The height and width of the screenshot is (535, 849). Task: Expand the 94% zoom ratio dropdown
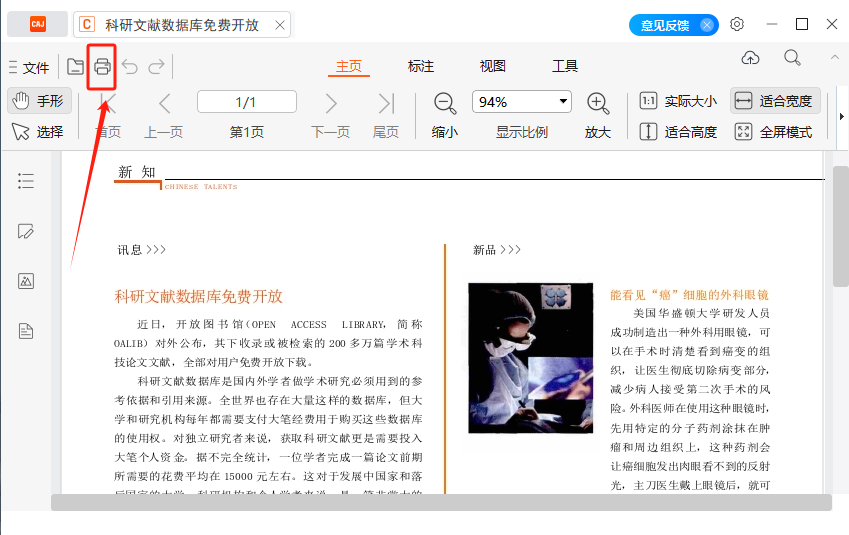tap(563, 101)
